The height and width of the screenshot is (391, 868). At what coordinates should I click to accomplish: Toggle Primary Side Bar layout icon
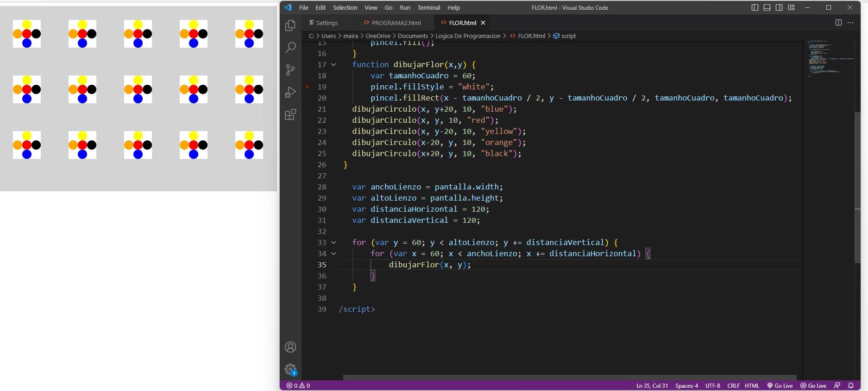pyautogui.click(x=755, y=7)
